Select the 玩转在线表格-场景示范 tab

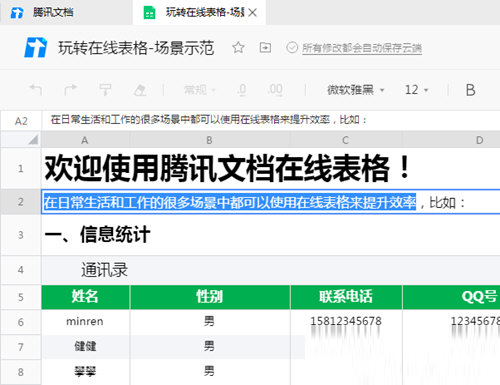tap(199, 12)
